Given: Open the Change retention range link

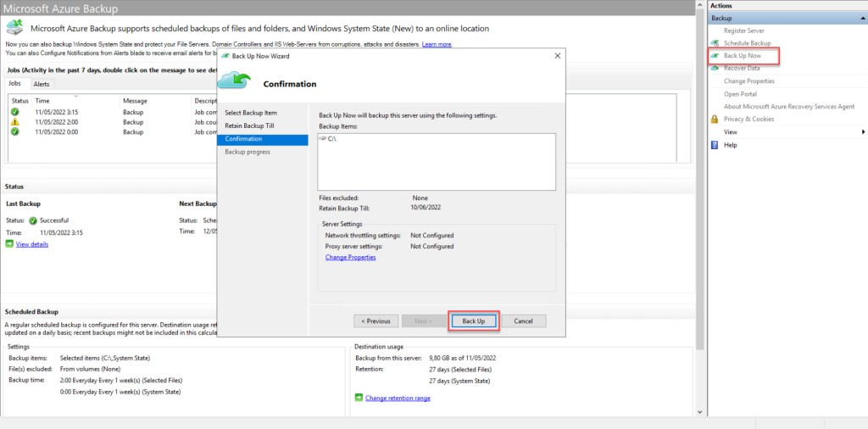Looking at the screenshot, I should (x=398, y=398).
